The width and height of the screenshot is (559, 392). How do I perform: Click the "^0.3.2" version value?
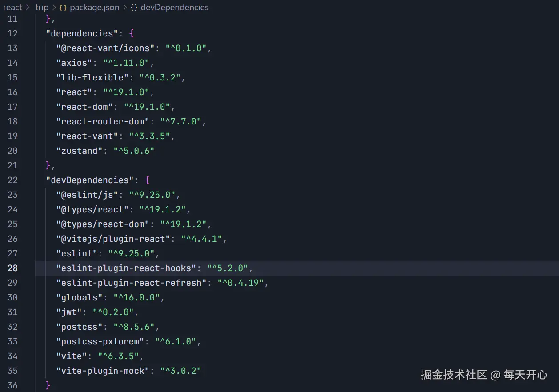click(x=160, y=77)
